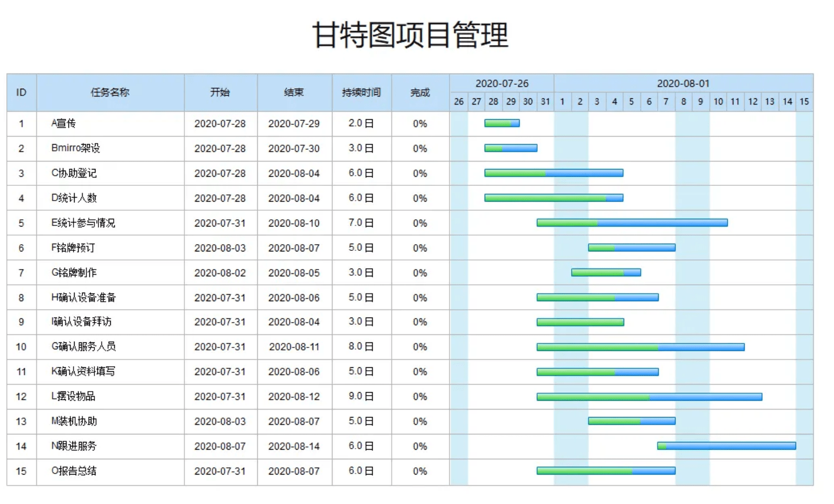Select the Gantt bar for "N跟进服务"
The height and width of the screenshot is (504, 834).
pyautogui.click(x=727, y=446)
